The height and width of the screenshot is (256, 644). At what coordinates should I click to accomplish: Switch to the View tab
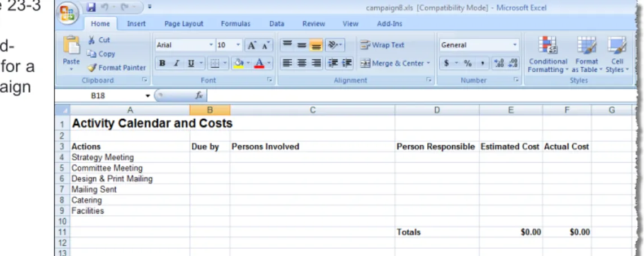click(x=351, y=24)
